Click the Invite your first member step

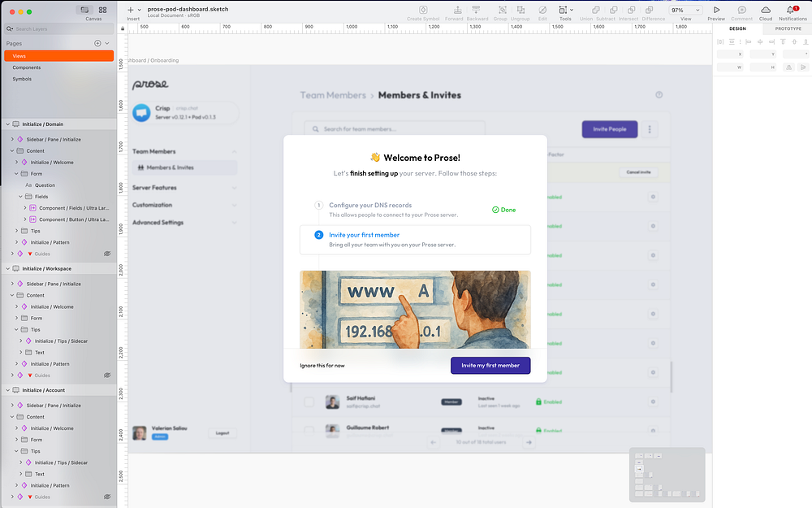(x=415, y=240)
